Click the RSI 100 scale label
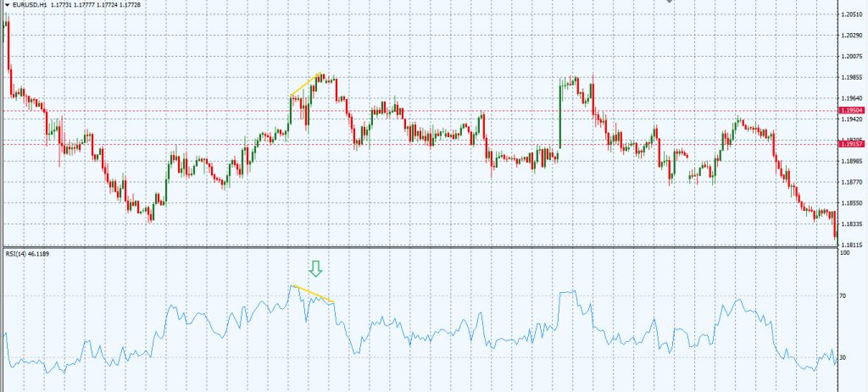Image resolution: width=868 pixels, height=392 pixels. [x=843, y=253]
